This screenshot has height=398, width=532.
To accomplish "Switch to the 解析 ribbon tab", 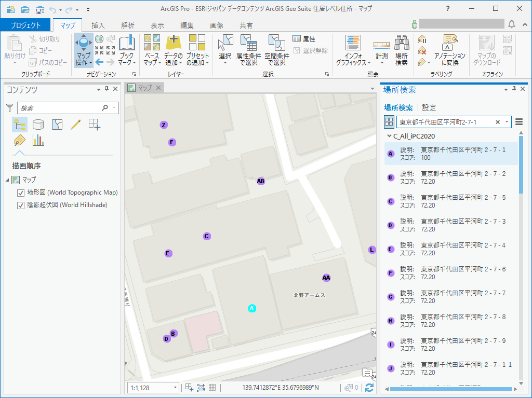I will (x=127, y=25).
